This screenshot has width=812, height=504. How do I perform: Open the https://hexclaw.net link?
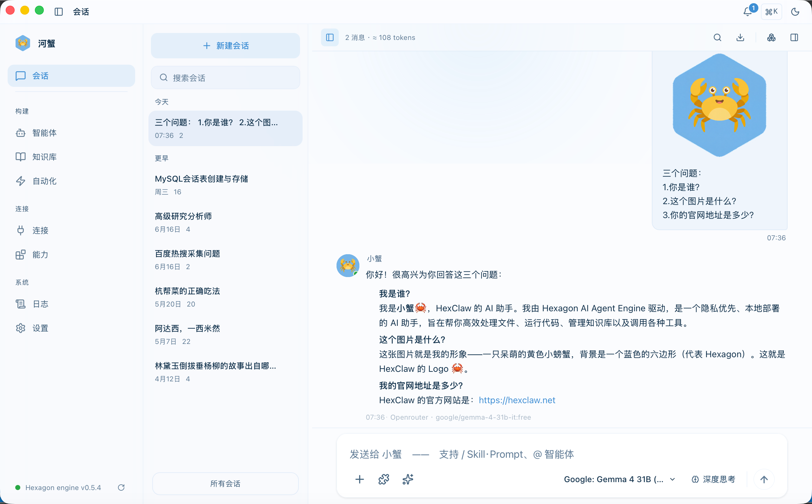tap(517, 400)
